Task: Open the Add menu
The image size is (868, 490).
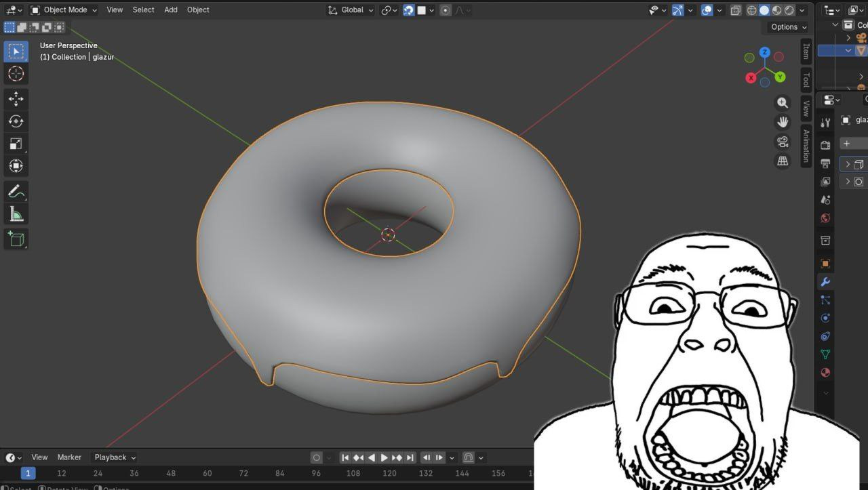Action: [x=171, y=10]
